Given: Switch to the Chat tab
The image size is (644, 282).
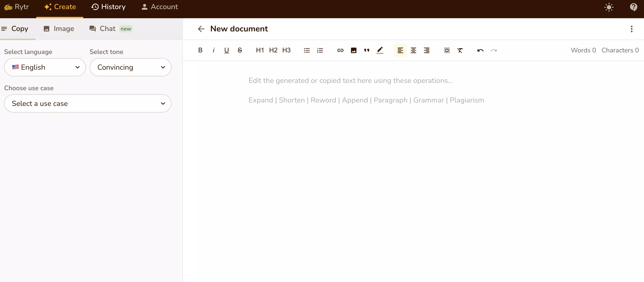Looking at the screenshot, I should pos(108,28).
